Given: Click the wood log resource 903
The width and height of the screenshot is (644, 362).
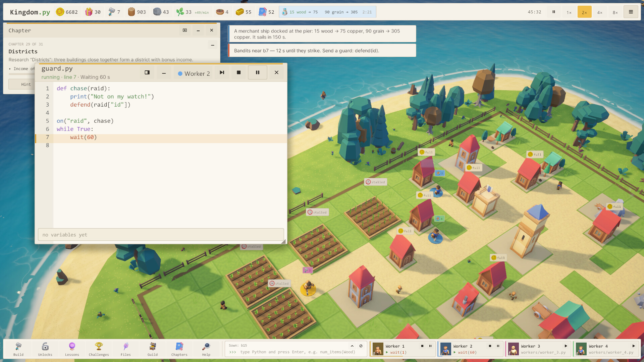Looking at the screenshot, I should 137,12.
